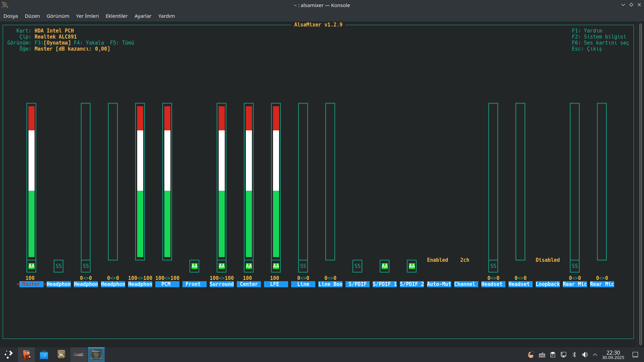This screenshot has height=362, width=644.
Task: Open the clipboard tray icon
Action: click(553, 355)
